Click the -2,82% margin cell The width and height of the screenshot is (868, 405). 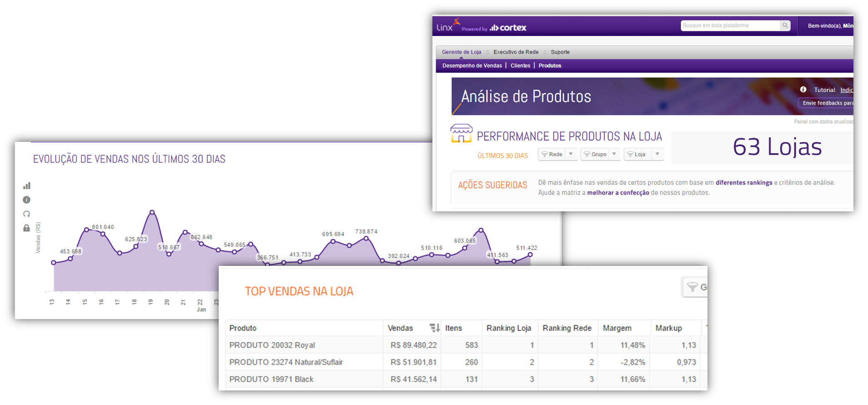click(x=632, y=362)
